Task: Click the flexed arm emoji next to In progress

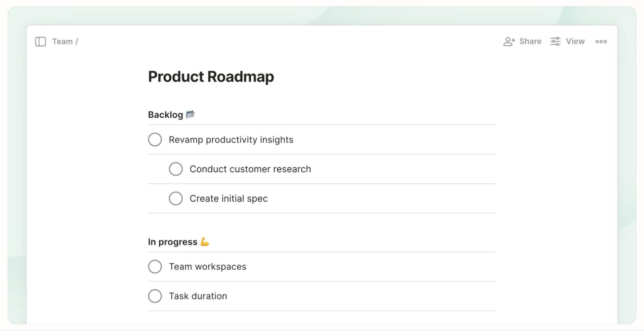Action: 205,242
